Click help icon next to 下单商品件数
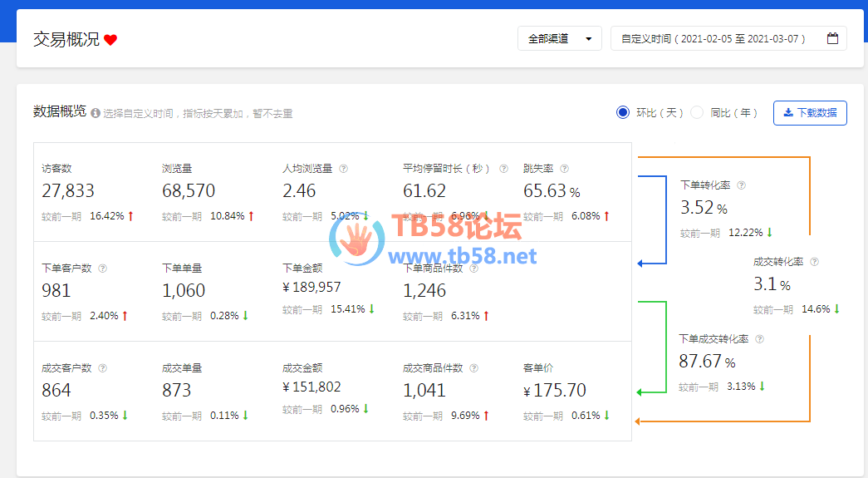Image resolution: width=868 pixels, height=478 pixels. [473, 268]
